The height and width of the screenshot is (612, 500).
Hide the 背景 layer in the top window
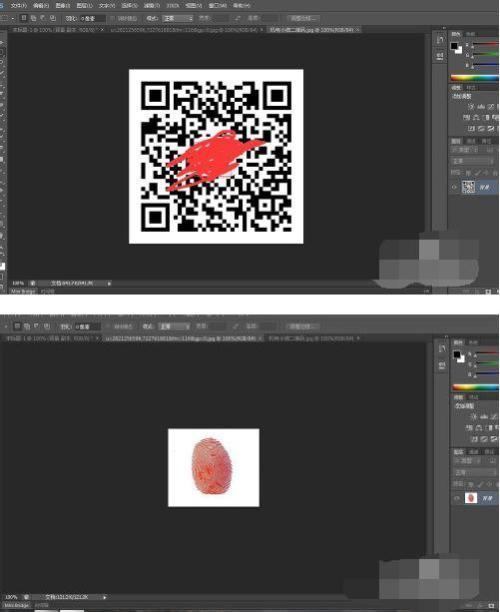(x=454, y=187)
